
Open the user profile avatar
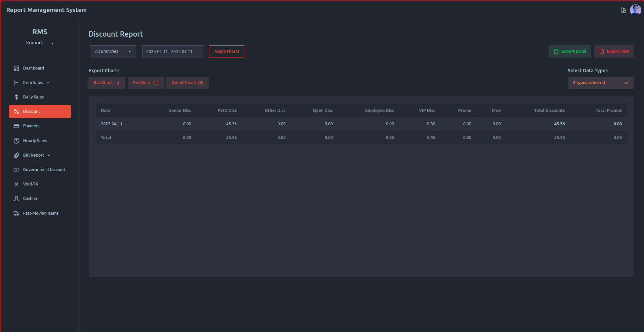click(635, 10)
